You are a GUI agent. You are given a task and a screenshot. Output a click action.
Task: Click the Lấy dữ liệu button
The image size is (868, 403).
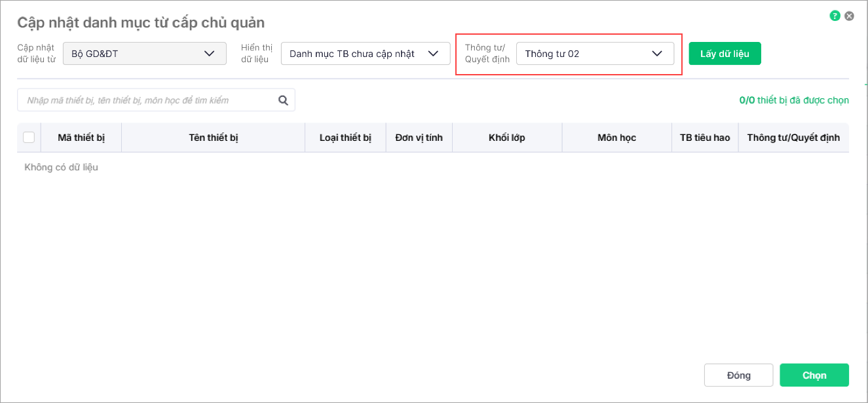coord(725,54)
